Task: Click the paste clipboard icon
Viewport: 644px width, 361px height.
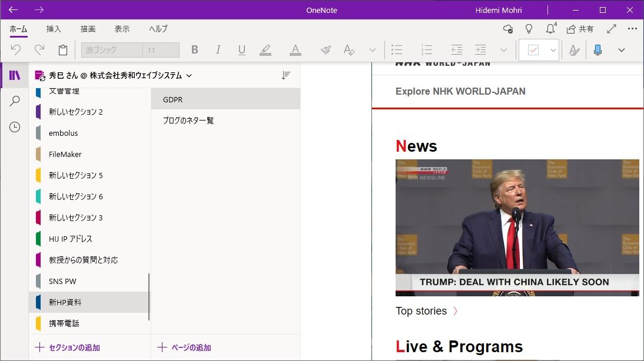Action: (x=63, y=50)
